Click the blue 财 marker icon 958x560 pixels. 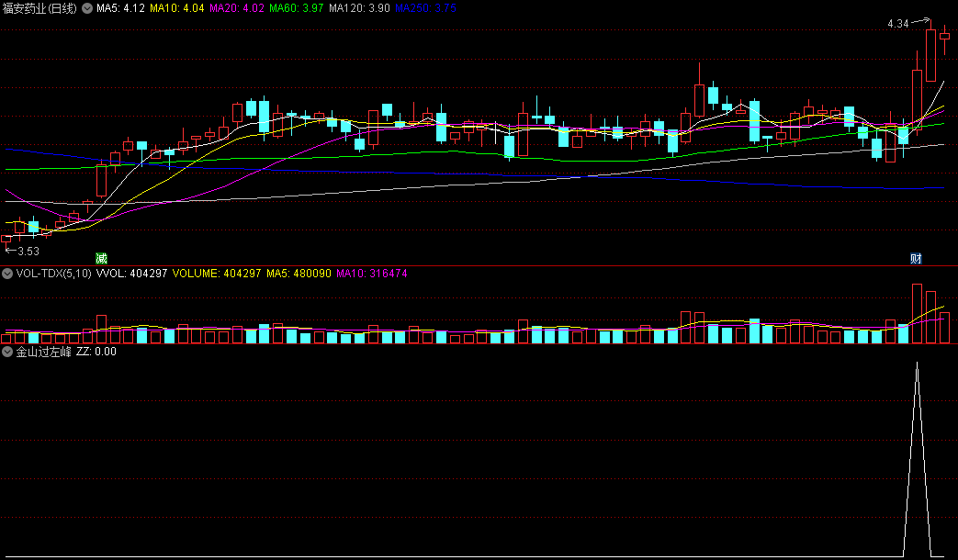coord(916,258)
